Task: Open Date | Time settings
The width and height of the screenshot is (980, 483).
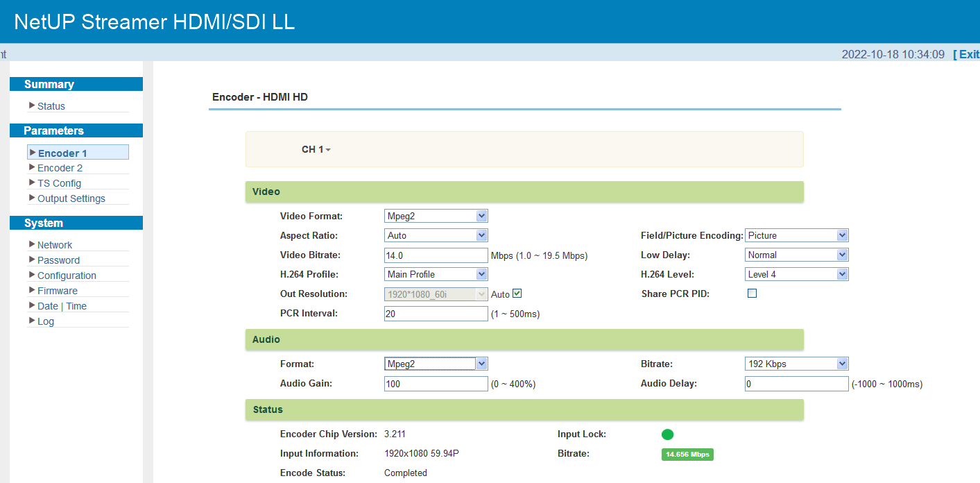Action: click(62, 306)
